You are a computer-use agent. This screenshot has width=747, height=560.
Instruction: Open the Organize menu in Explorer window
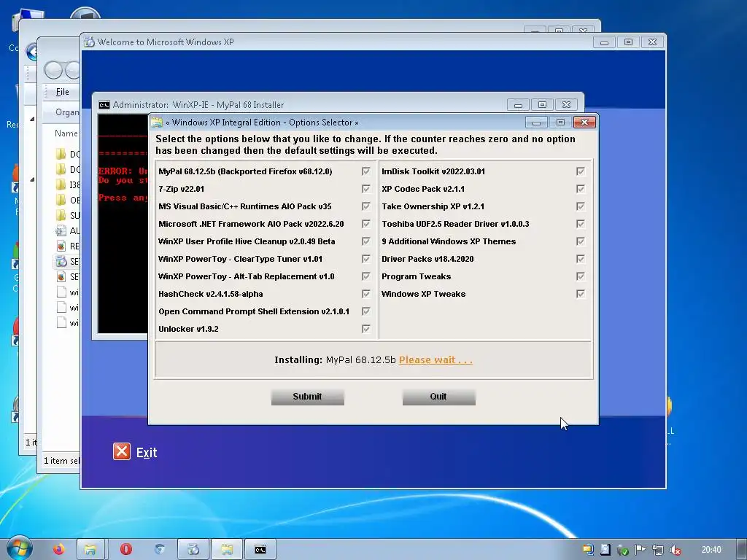point(66,112)
